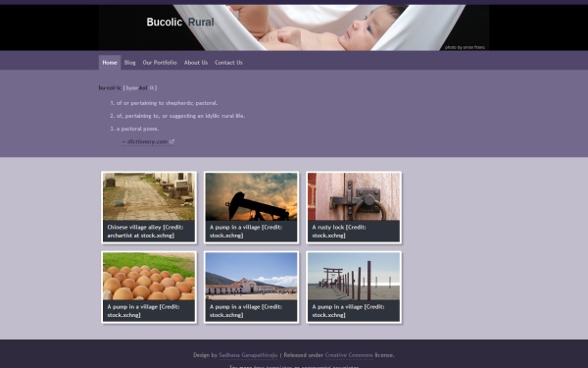
Task: Open the Creative Commons license link
Action: [x=349, y=355]
